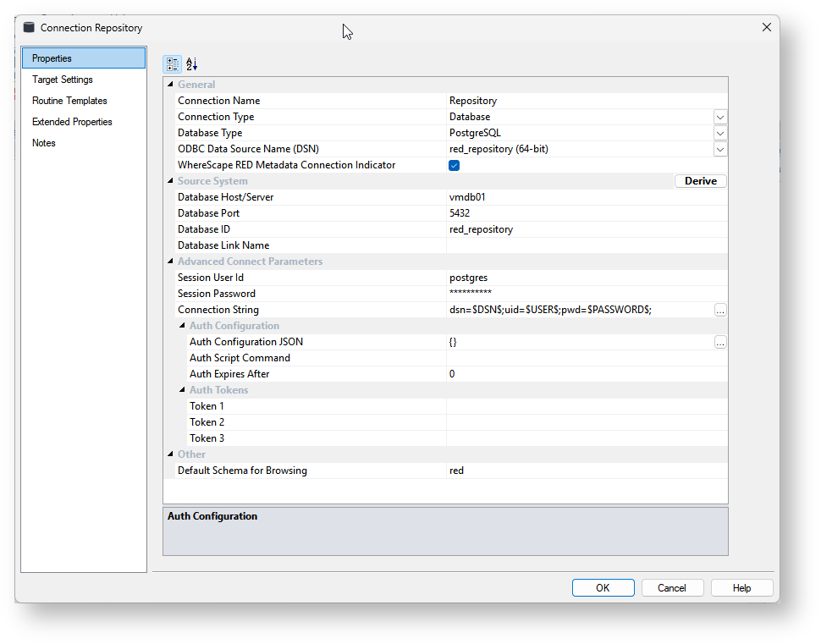Open Help for this dialog
The image size is (821, 644).
pyautogui.click(x=742, y=588)
